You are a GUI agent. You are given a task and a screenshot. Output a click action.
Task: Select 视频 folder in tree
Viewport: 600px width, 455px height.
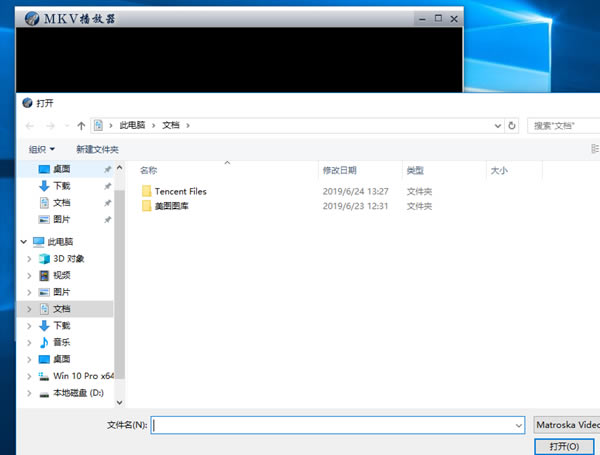pyautogui.click(x=62, y=275)
